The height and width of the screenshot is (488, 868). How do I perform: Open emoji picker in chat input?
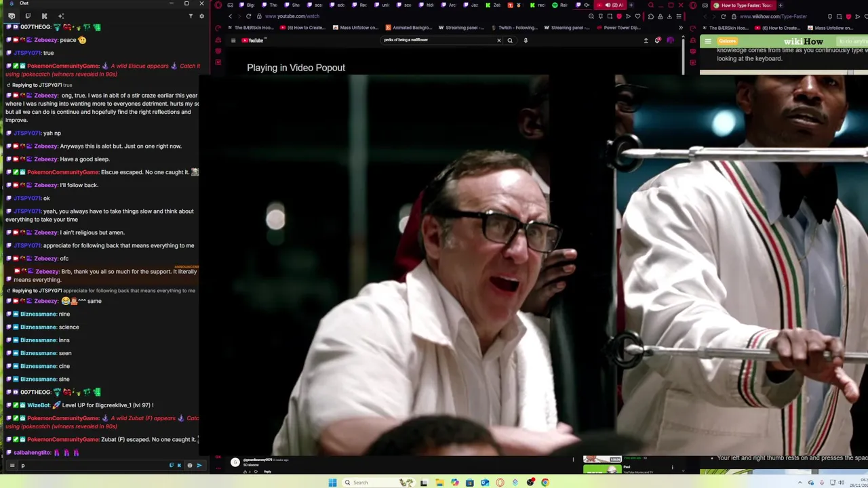tap(189, 466)
